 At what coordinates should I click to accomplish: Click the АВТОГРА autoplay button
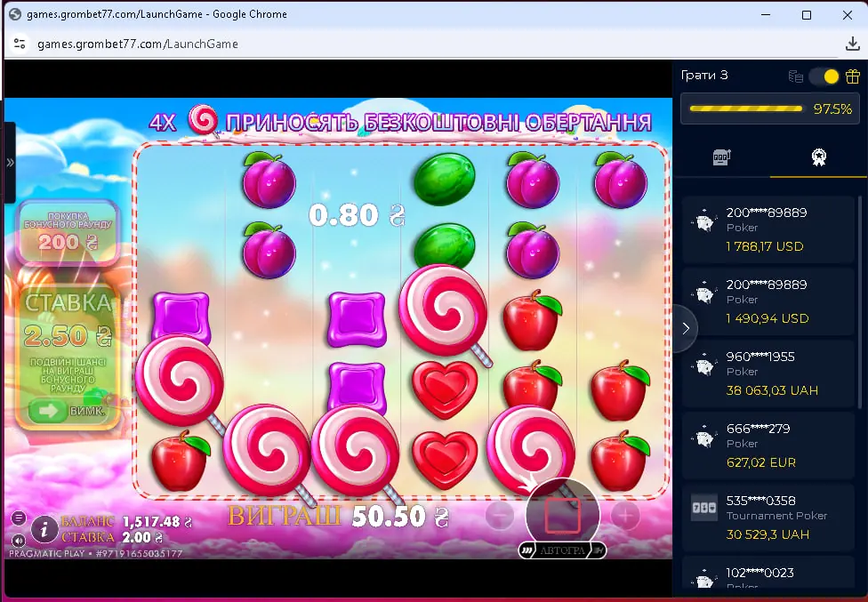[562, 550]
